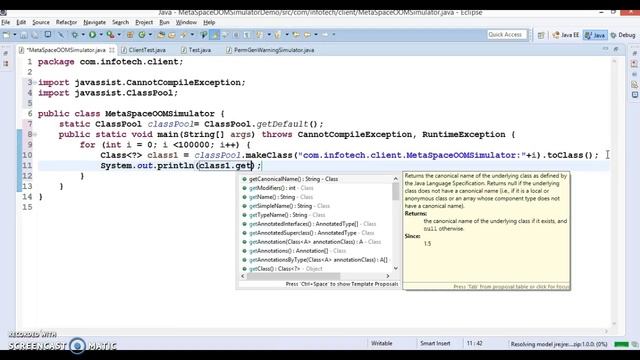The image size is (640, 360).
Task: Click the Writable status bar entry
Action: click(382, 344)
